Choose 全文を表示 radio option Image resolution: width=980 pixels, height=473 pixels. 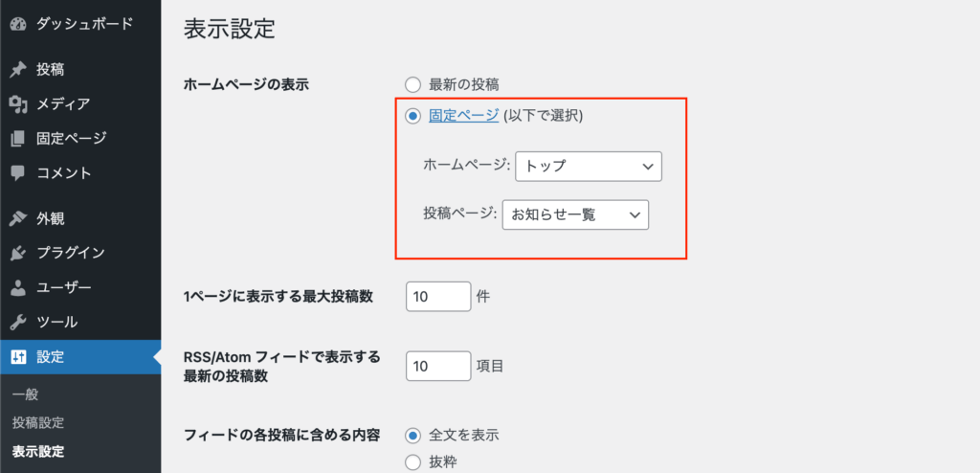[x=413, y=435]
